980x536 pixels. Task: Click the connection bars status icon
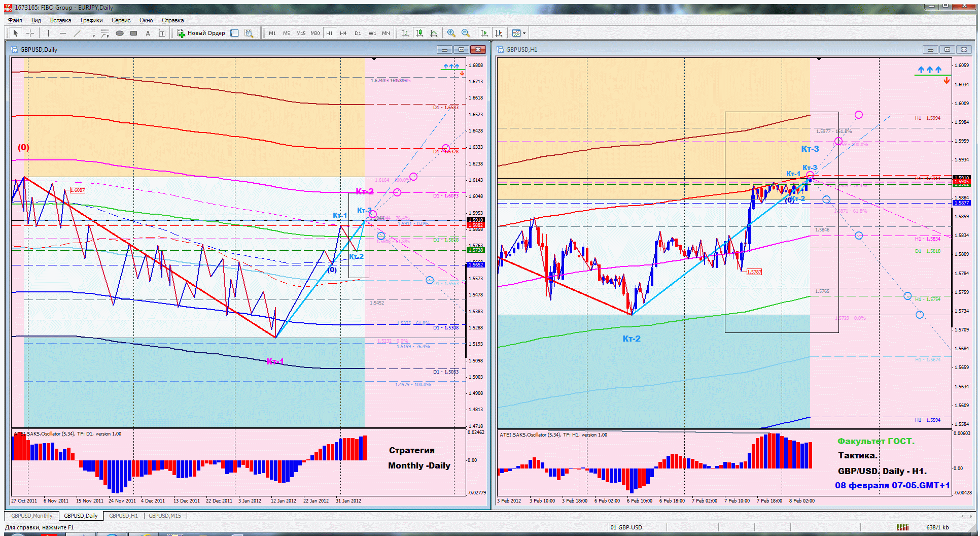(902, 527)
